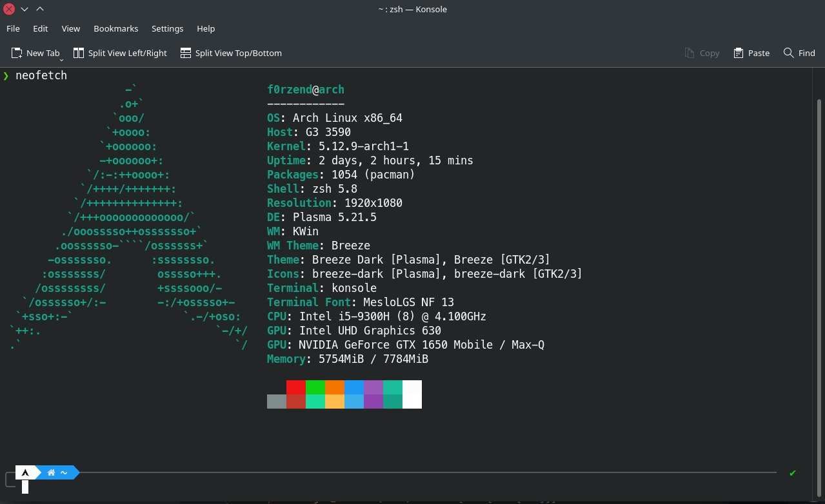The height and width of the screenshot is (504, 825).
Task: Expand the New Tab dropdown arrow
Action: (62, 59)
